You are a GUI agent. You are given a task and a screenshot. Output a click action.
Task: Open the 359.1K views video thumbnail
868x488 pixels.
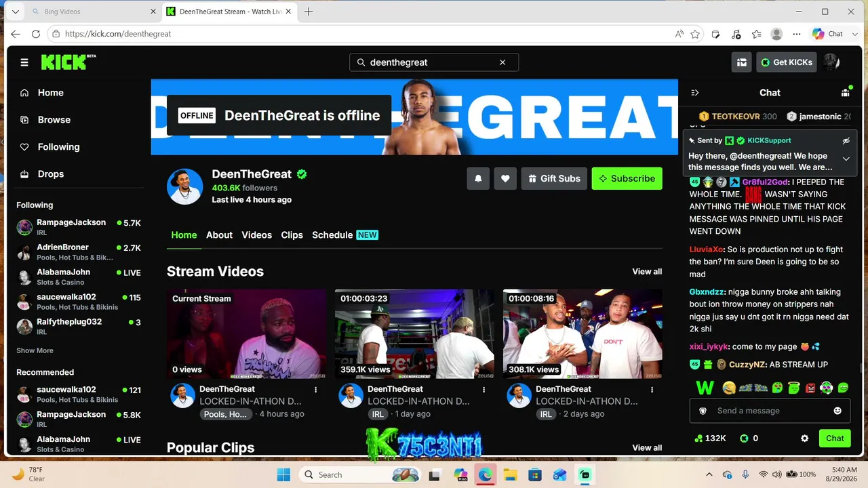coord(414,334)
